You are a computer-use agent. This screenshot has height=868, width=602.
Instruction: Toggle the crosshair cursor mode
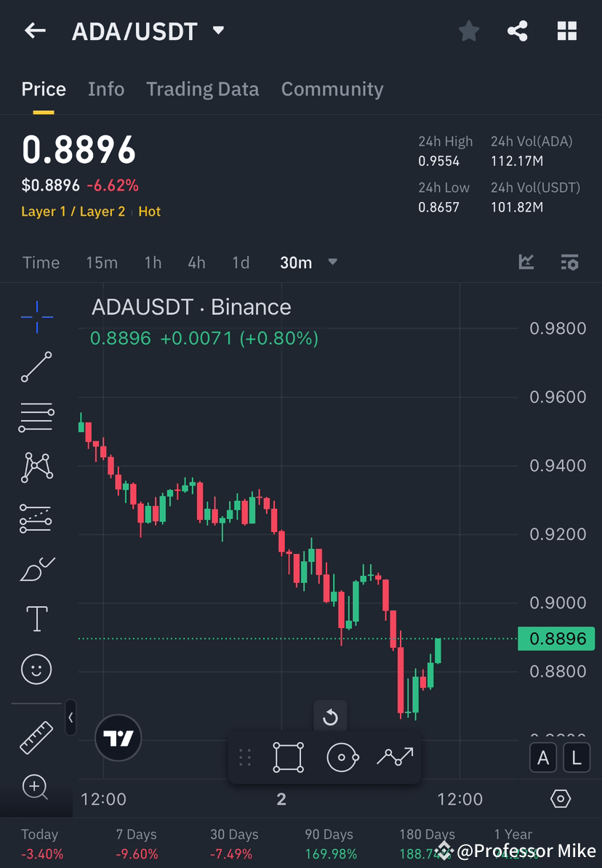pos(36,316)
